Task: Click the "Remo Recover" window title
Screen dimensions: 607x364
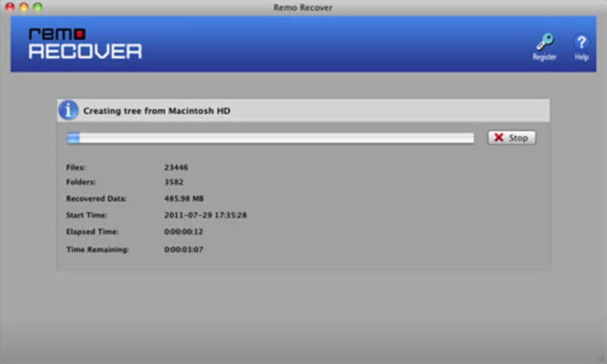Action: (x=303, y=7)
